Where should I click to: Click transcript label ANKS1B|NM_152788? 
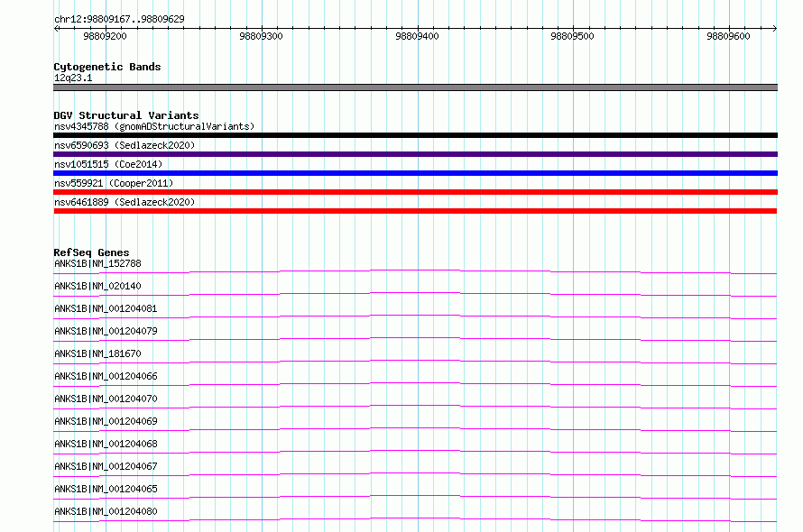tap(97, 263)
